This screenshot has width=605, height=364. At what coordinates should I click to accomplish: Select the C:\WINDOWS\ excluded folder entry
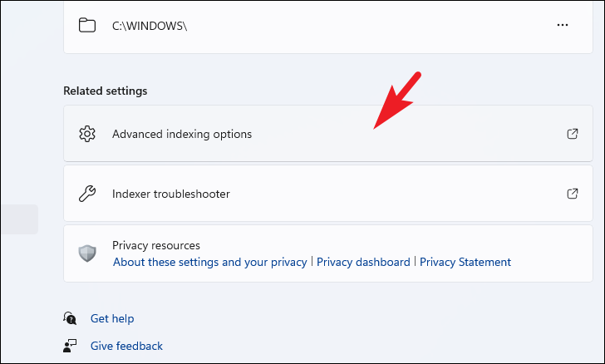(x=328, y=27)
